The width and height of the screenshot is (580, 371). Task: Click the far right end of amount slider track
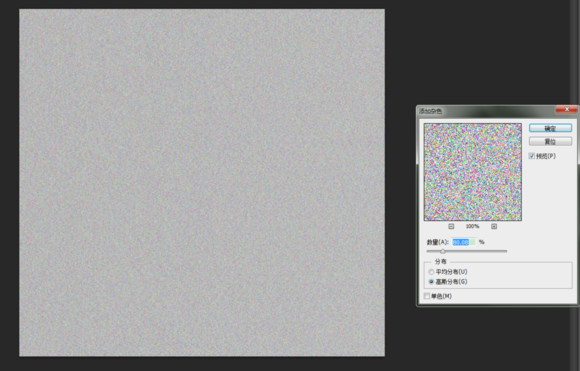point(506,251)
